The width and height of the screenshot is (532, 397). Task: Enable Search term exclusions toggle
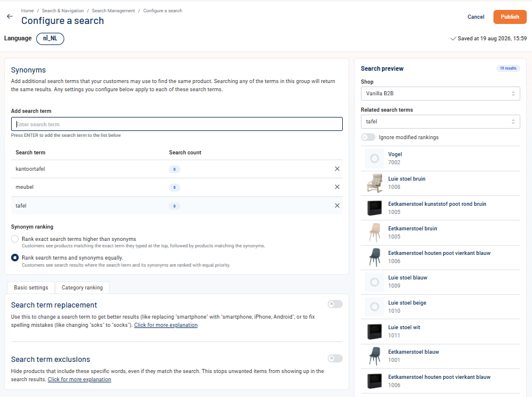point(335,358)
